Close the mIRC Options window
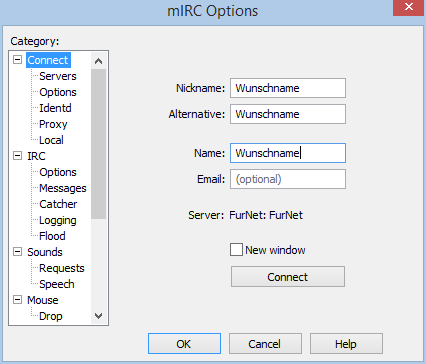This screenshot has height=364, width=426. click(x=409, y=7)
